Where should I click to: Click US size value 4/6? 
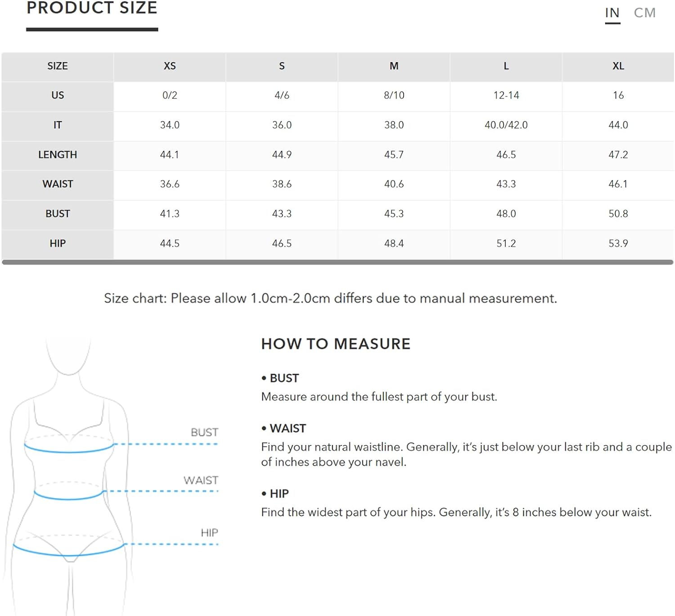pos(282,95)
